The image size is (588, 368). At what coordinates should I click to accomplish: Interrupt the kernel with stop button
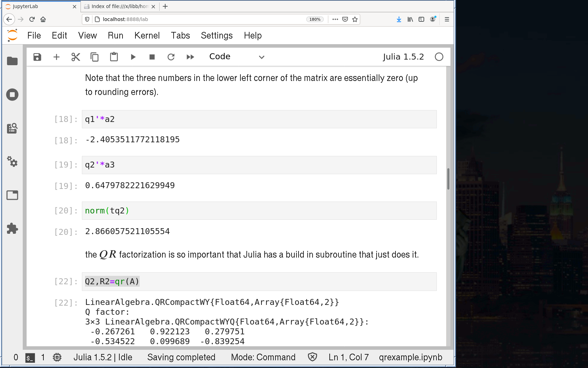pos(152,57)
